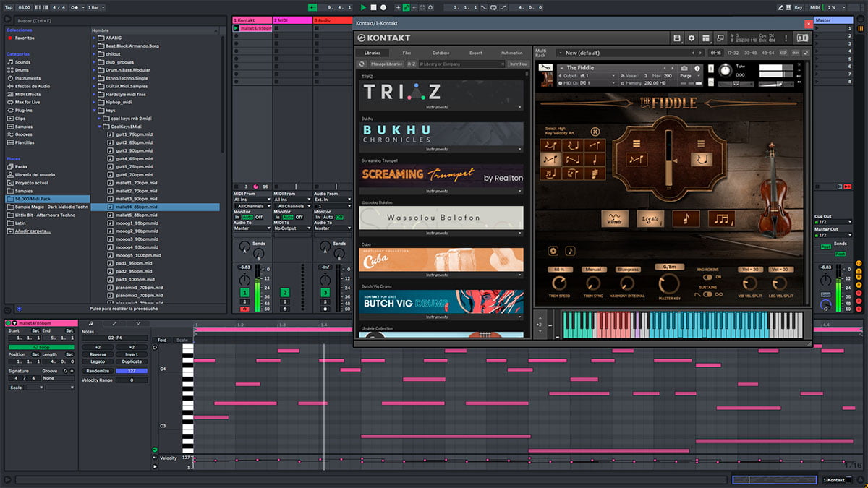Screen dimensions: 868x488
Task: Toggle track 1 activator button
Action: pyautogui.click(x=244, y=292)
